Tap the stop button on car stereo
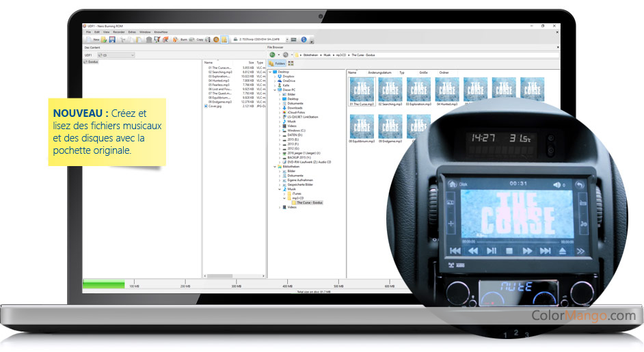Screen dimensions: 644x352 tap(509, 251)
